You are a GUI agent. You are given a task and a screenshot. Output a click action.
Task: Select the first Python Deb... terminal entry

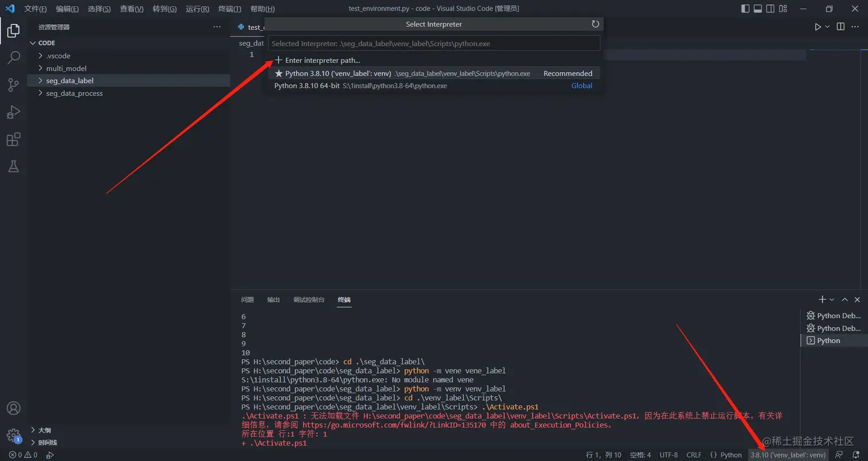click(834, 316)
